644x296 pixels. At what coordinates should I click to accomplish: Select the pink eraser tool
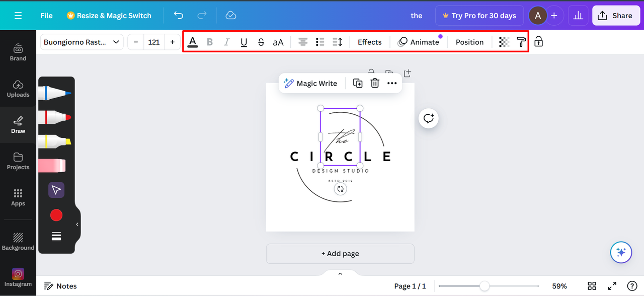pyautogui.click(x=52, y=165)
